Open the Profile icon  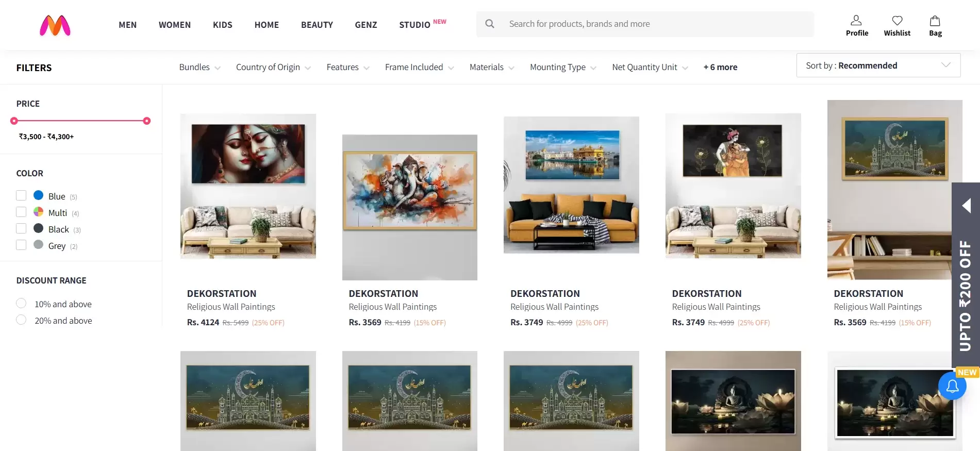pos(856,21)
